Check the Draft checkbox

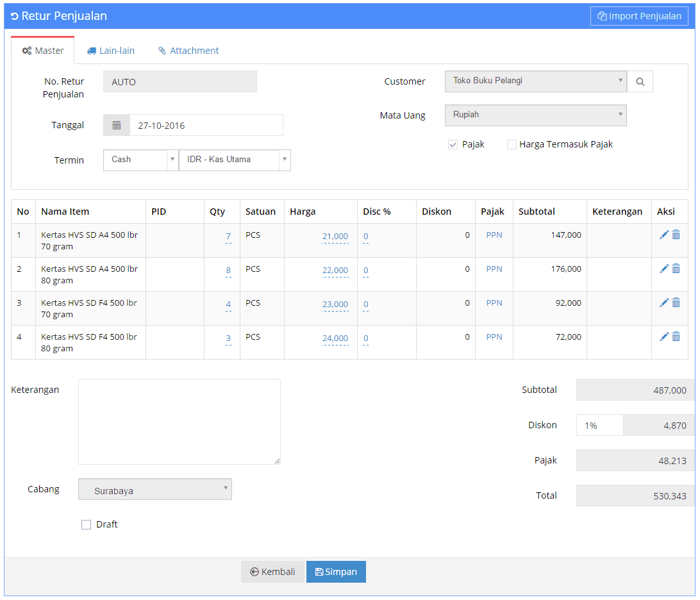coord(87,525)
